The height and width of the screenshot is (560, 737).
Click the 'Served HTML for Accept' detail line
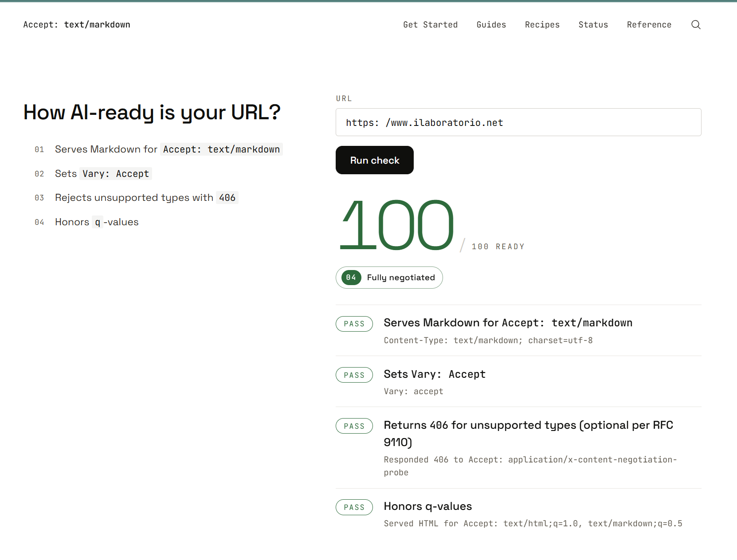point(533,524)
